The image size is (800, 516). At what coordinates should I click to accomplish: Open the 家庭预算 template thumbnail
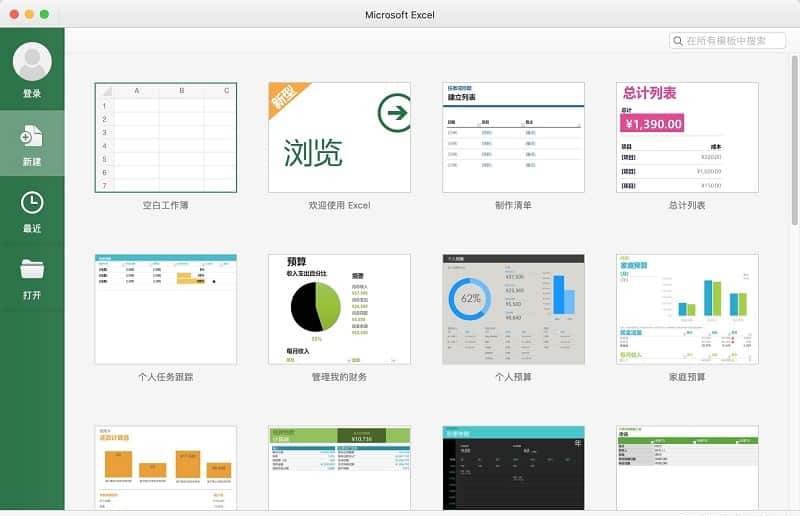click(687, 308)
